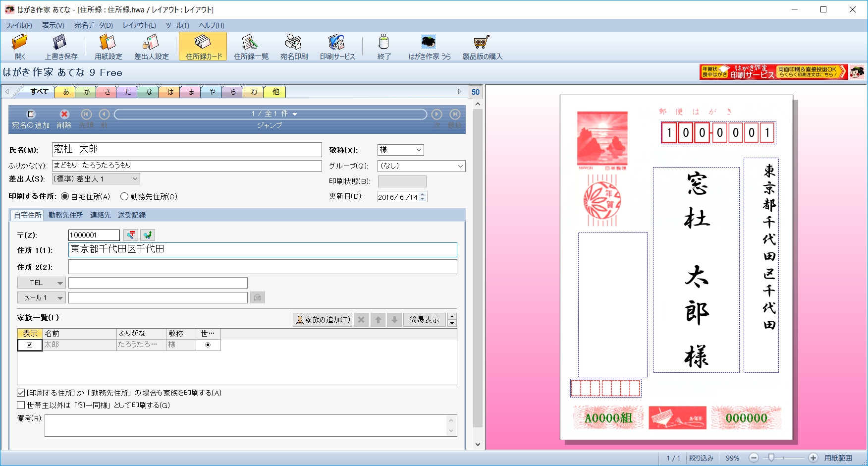The width and height of the screenshot is (868, 466).
Task: Click the 簡易表示 button
Action: [x=425, y=320]
